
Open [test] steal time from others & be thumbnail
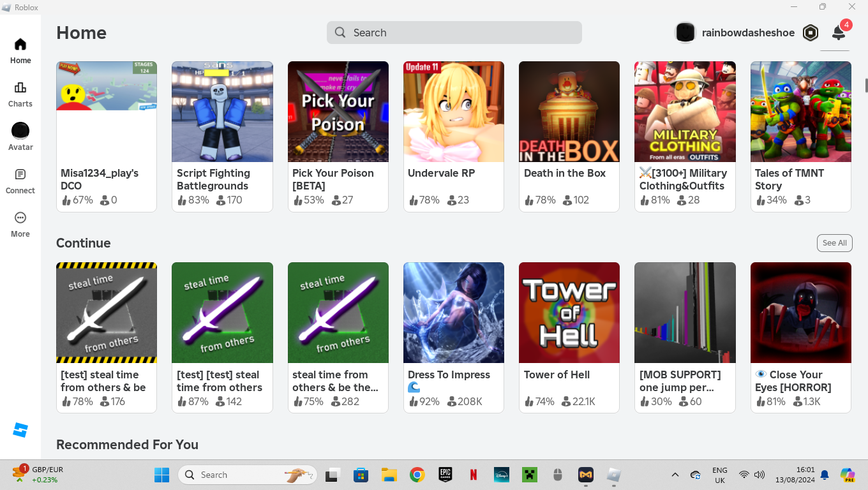tap(107, 313)
